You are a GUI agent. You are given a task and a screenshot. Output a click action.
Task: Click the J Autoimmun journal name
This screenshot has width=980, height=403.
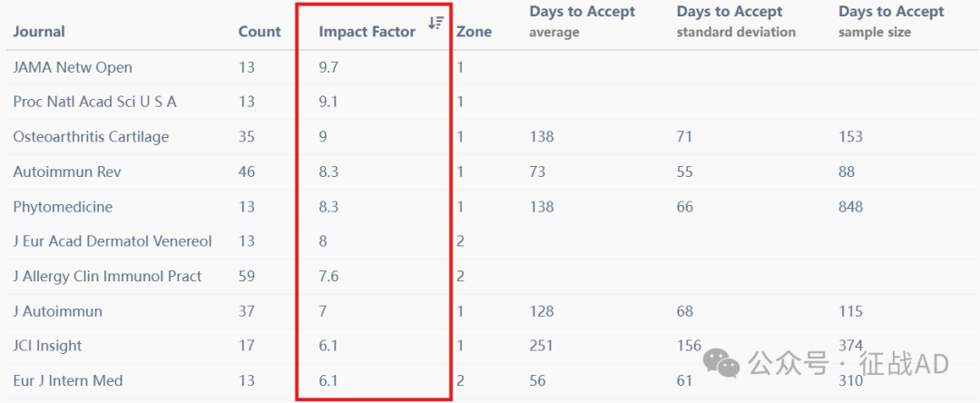coord(57,311)
